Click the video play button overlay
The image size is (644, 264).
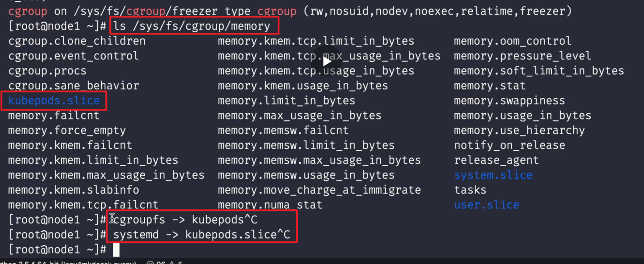point(327,62)
